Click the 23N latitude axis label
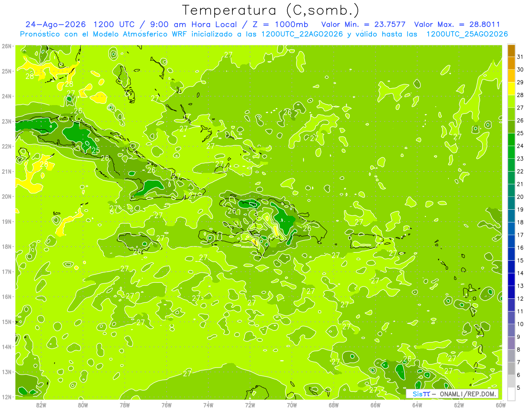The width and height of the screenshot is (532, 411). click(7, 121)
